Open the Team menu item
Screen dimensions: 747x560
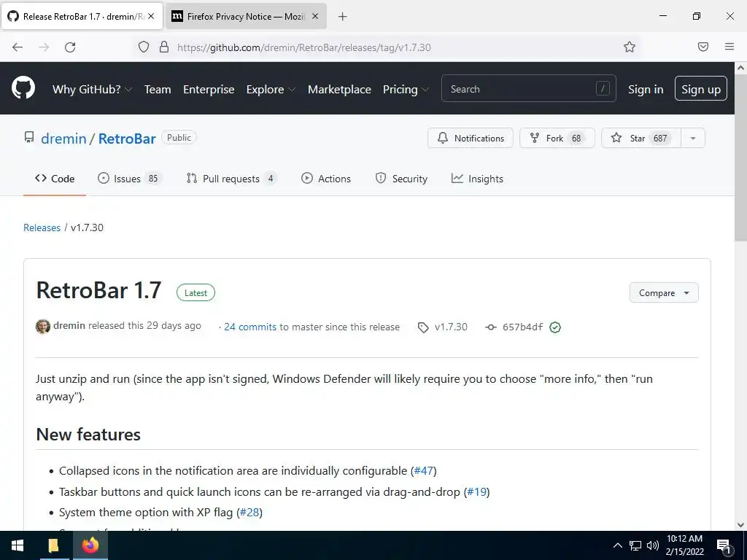(x=158, y=90)
